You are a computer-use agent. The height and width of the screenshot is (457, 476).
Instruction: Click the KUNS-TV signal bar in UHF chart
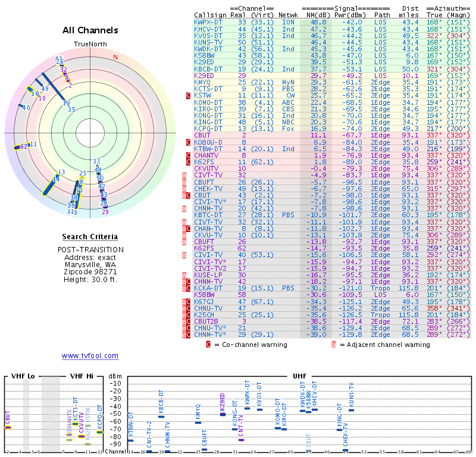(351, 410)
